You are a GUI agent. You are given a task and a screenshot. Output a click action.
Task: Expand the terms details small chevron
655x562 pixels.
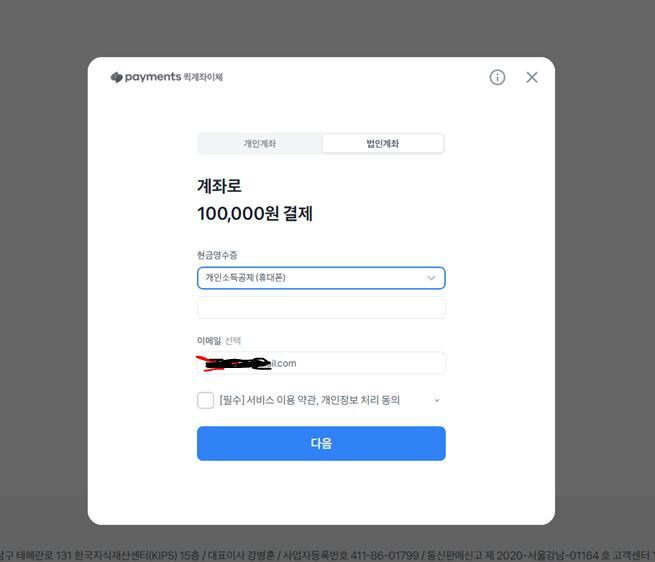pos(437,400)
